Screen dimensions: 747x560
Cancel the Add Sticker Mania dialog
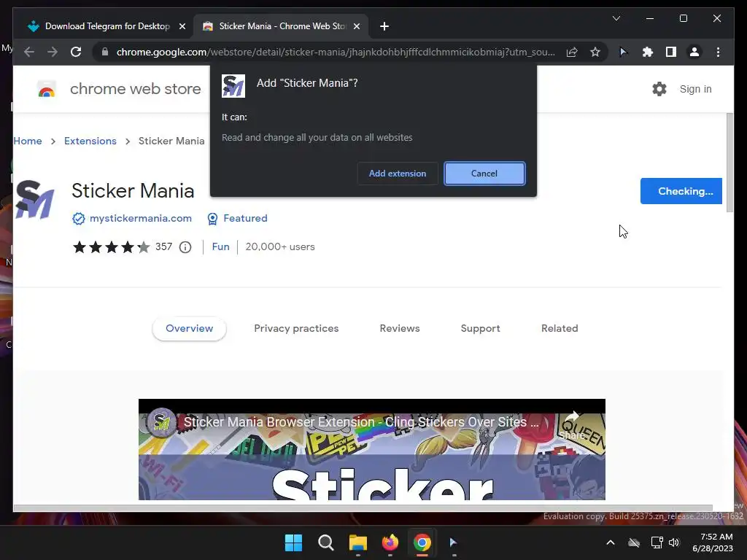pyautogui.click(x=484, y=174)
